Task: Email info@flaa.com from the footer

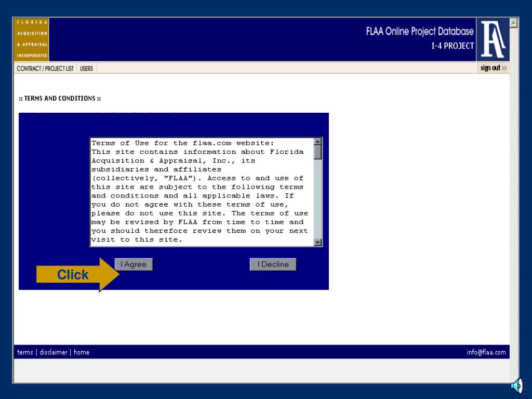Action: (486, 352)
